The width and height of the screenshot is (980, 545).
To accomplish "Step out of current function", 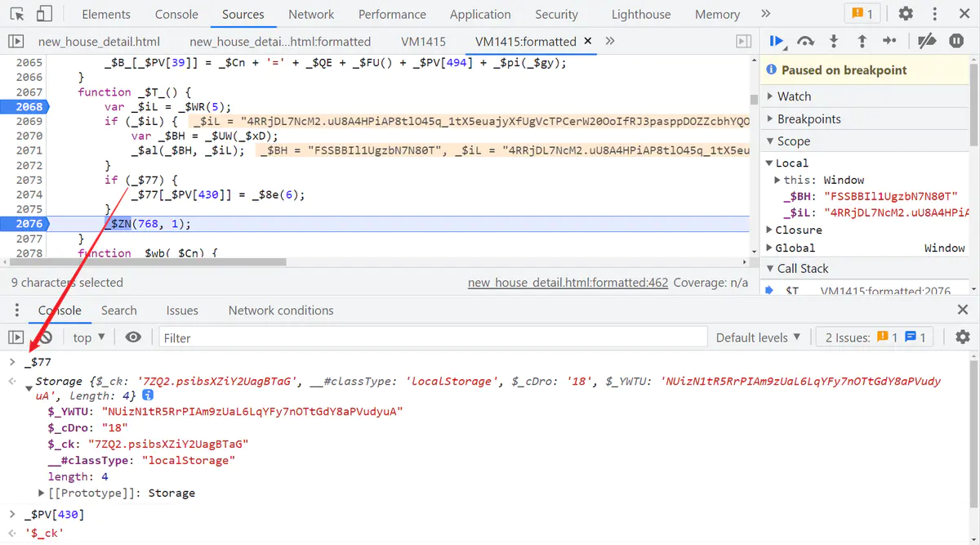I will coord(862,41).
